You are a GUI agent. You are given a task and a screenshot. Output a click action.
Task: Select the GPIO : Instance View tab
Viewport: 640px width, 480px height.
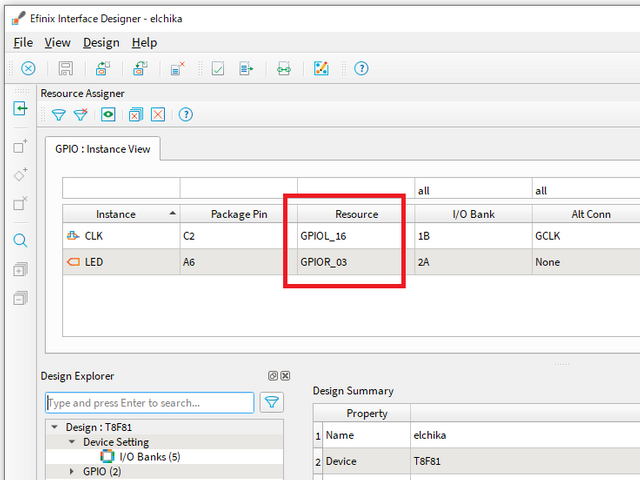(x=103, y=149)
